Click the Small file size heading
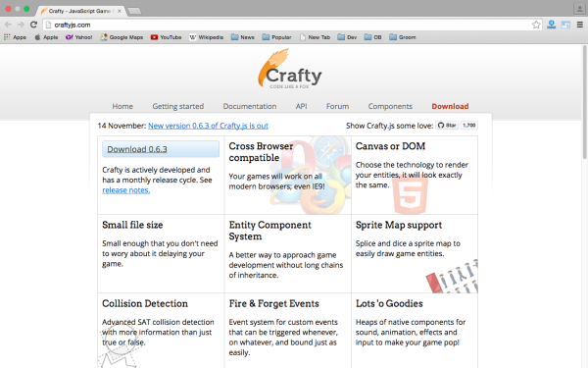This screenshot has height=368, width=588. 132,225
